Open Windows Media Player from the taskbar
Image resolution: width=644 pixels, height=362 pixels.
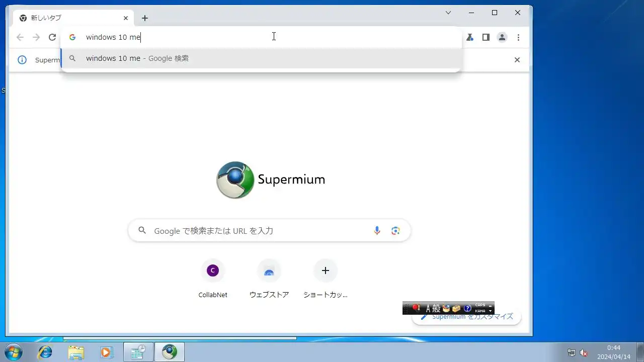point(106,352)
